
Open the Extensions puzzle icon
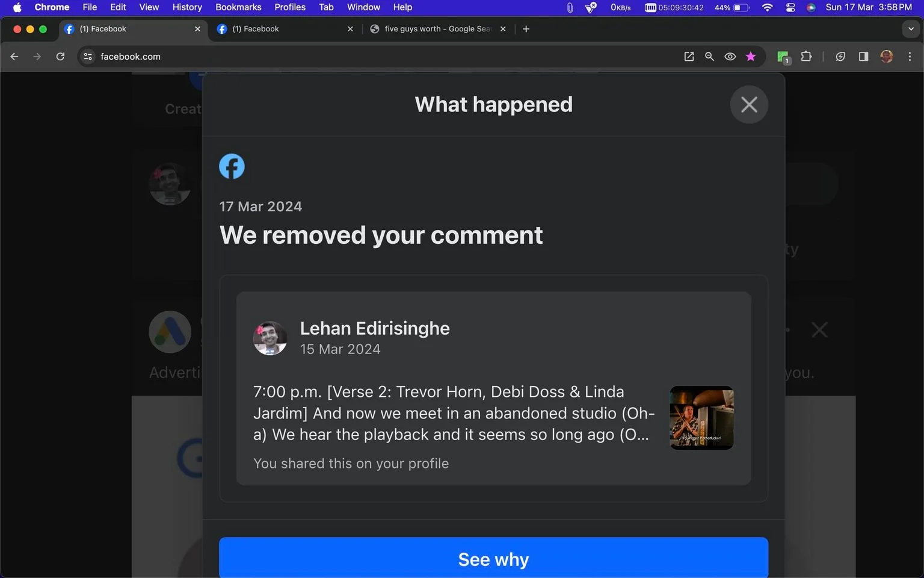pyautogui.click(x=806, y=57)
